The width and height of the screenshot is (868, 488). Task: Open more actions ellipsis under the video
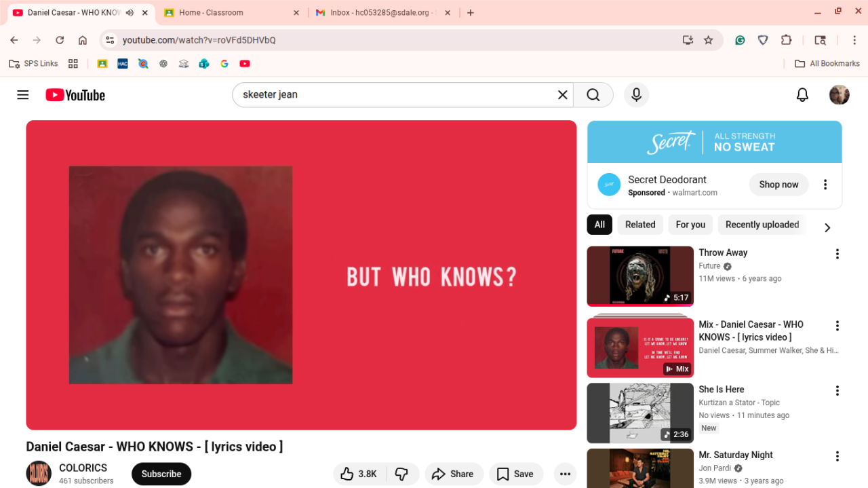point(565,474)
